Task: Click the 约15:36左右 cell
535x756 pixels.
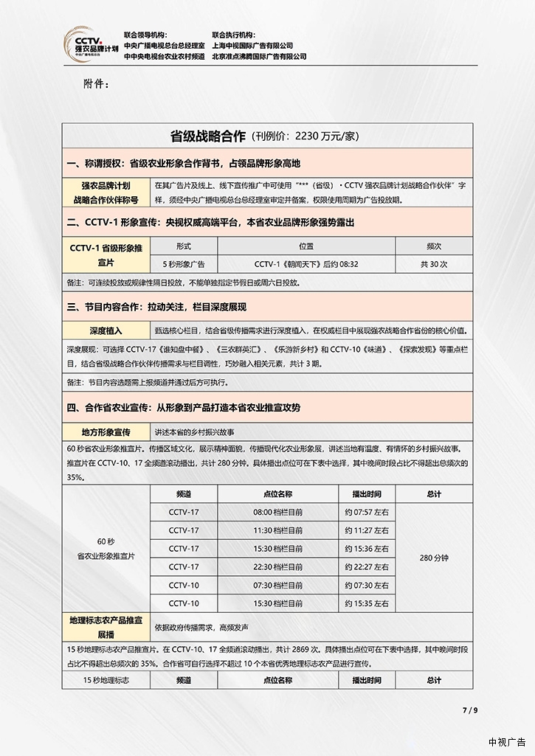Action: [367, 549]
